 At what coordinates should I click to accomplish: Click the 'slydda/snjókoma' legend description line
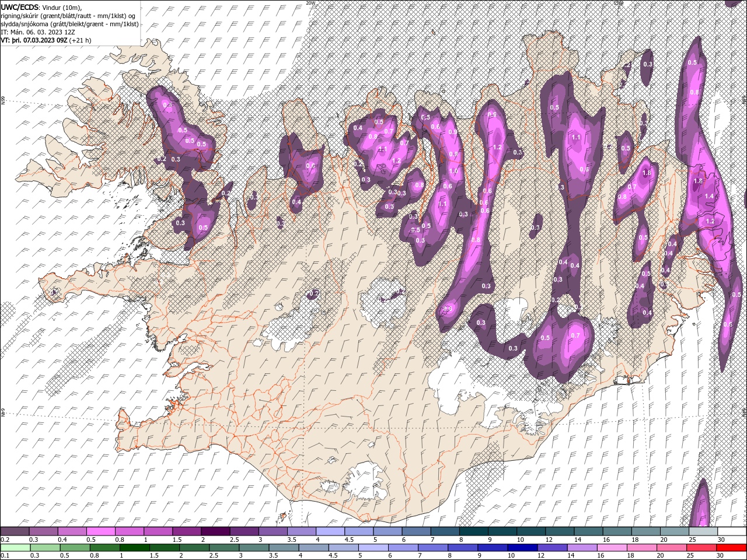(69, 24)
